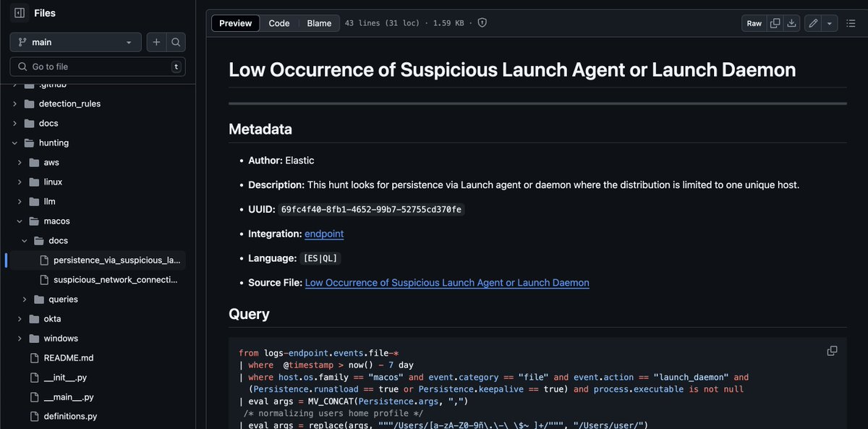
Task: Copy the raw file contents
Action: coord(775,22)
